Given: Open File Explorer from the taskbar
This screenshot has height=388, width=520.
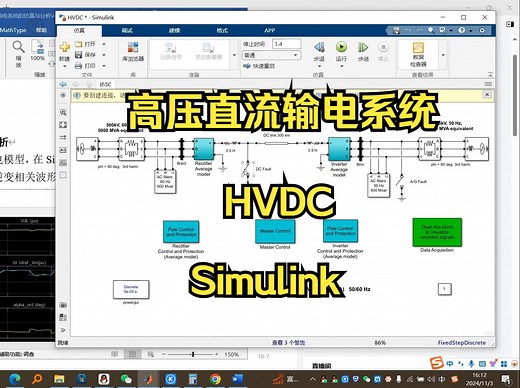Looking at the screenshot, I should tap(59, 379).
